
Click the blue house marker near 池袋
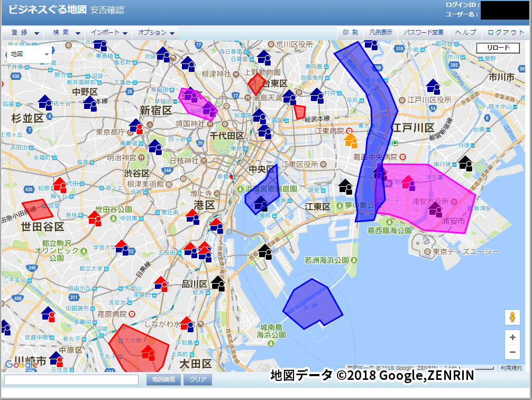[x=163, y=54]
